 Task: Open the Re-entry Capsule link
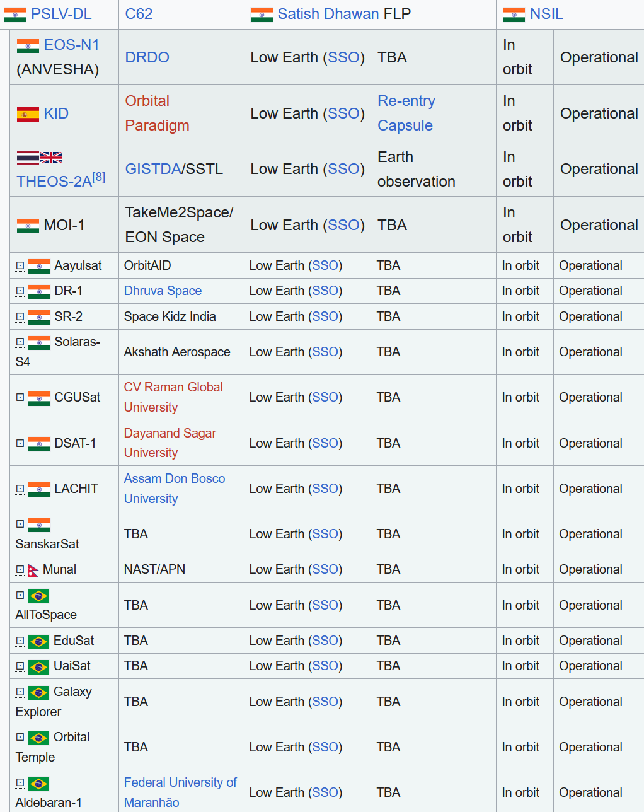click(x=406, y=113)
